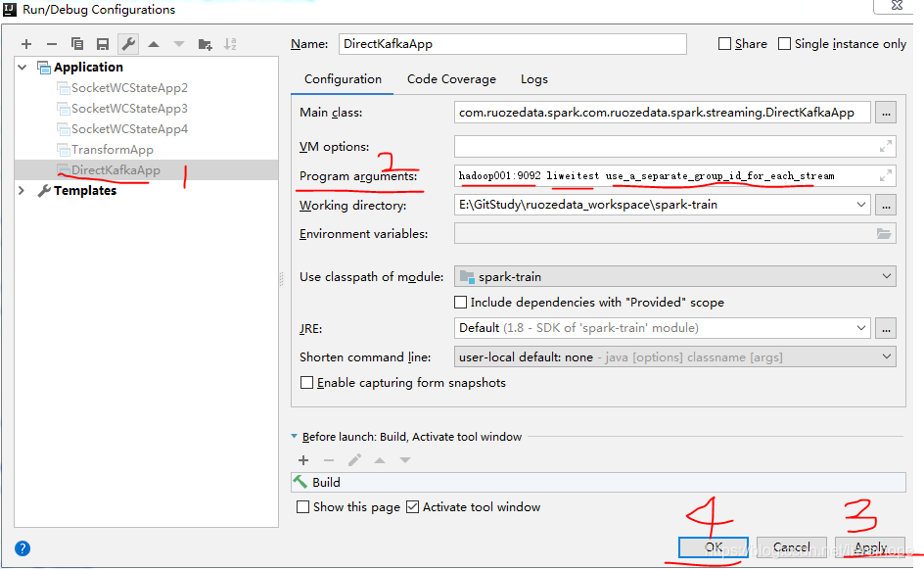Move Before launch task down
924x569 pixels.
pyautogui.click(x=405, y=460)
